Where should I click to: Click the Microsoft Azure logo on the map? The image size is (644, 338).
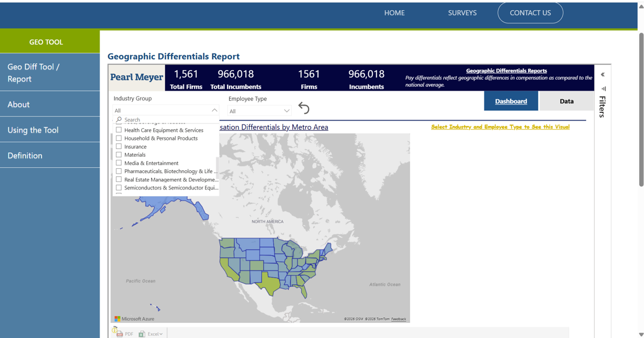pos(135,318)
